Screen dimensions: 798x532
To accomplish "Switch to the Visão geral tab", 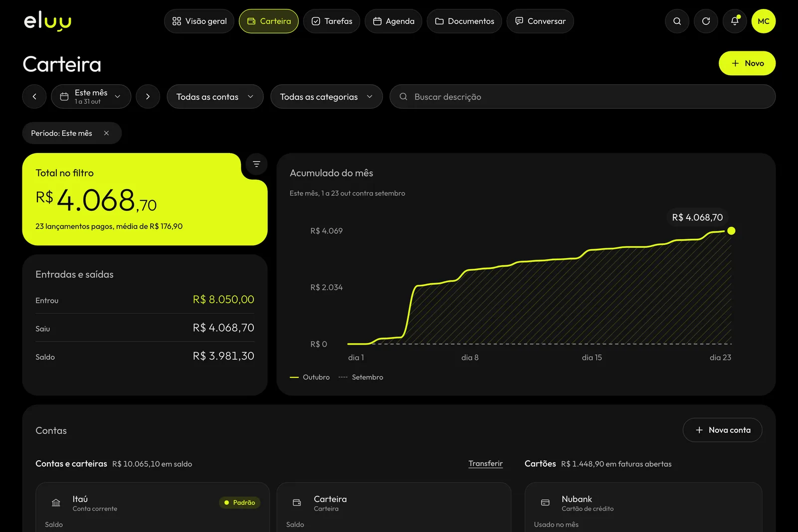I will (199, 21).
